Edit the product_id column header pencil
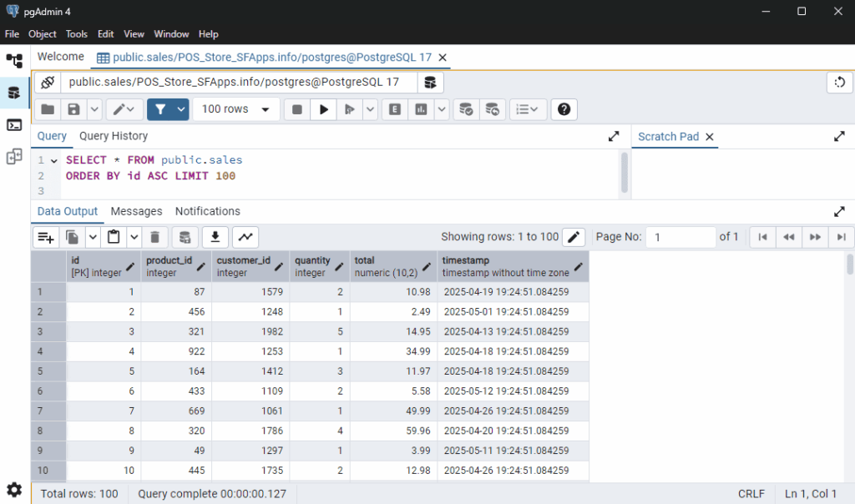The image size is (855, 504). [200, 266]
